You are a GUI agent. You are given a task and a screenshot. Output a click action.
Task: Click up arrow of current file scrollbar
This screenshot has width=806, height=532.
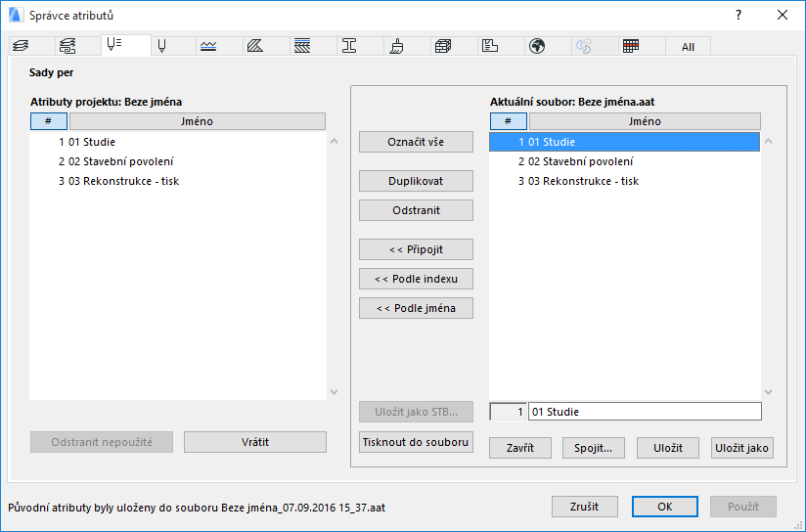coord(769,141)
